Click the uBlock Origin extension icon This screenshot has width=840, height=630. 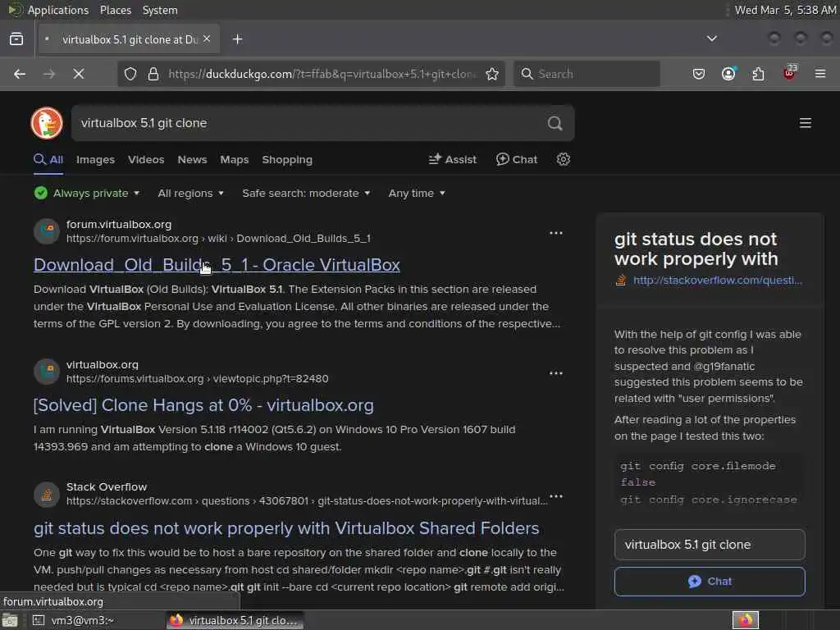[789, 73]
